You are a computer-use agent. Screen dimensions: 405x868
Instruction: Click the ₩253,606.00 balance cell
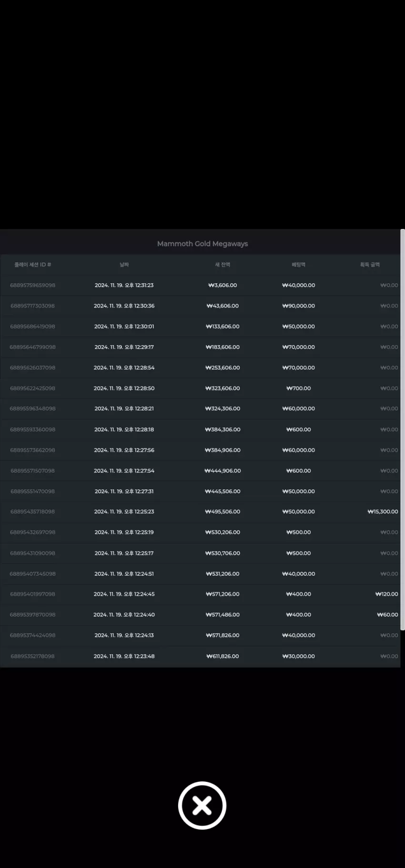223,368
